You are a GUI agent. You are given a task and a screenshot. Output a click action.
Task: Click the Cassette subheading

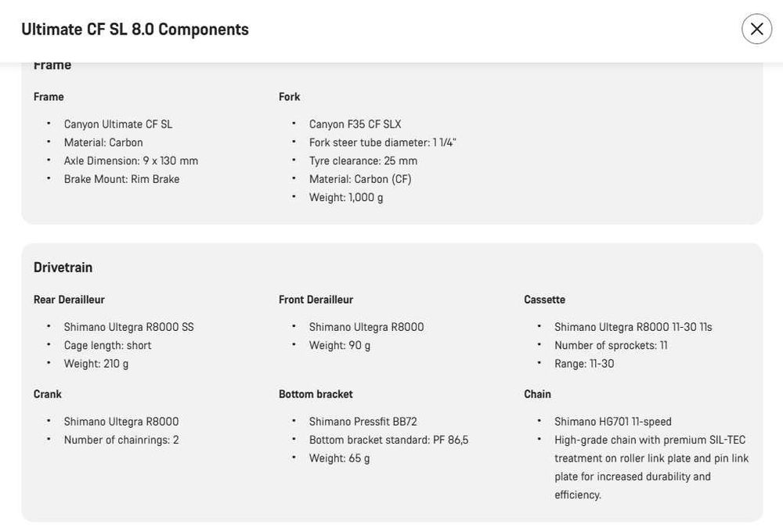[544, 300]
